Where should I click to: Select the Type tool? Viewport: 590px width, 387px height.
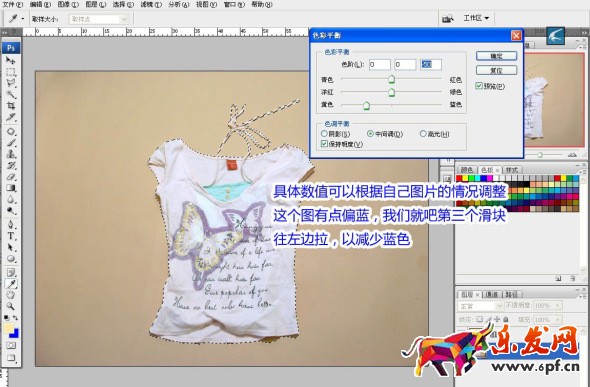tap(11, 236)
